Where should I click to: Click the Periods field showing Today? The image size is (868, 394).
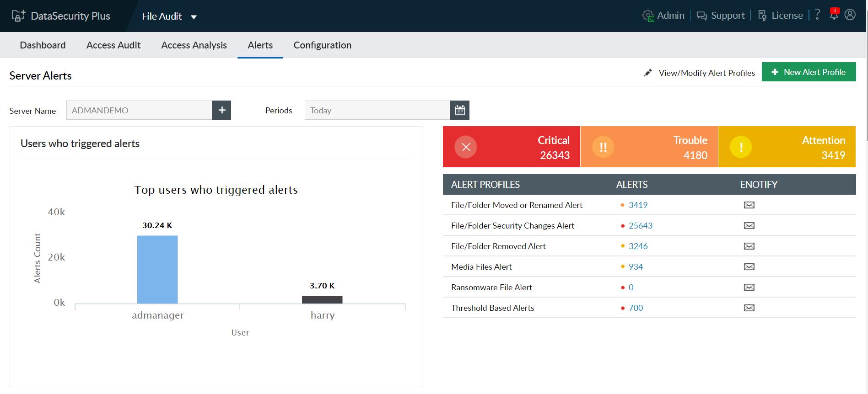[x=377, y=110]
